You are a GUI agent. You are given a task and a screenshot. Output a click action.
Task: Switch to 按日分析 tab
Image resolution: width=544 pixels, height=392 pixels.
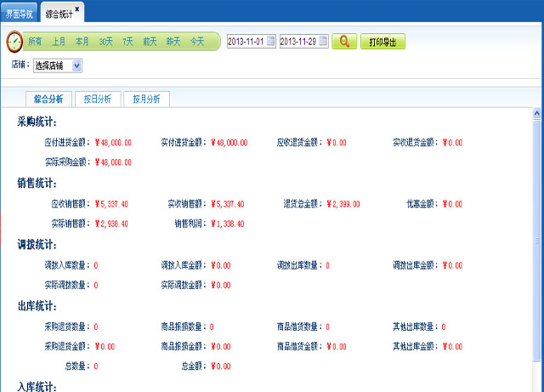(x=98, y=99)
